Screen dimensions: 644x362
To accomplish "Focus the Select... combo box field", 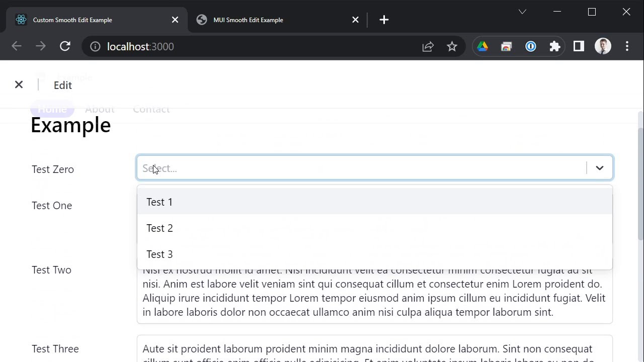I will [x=374, y=168].
